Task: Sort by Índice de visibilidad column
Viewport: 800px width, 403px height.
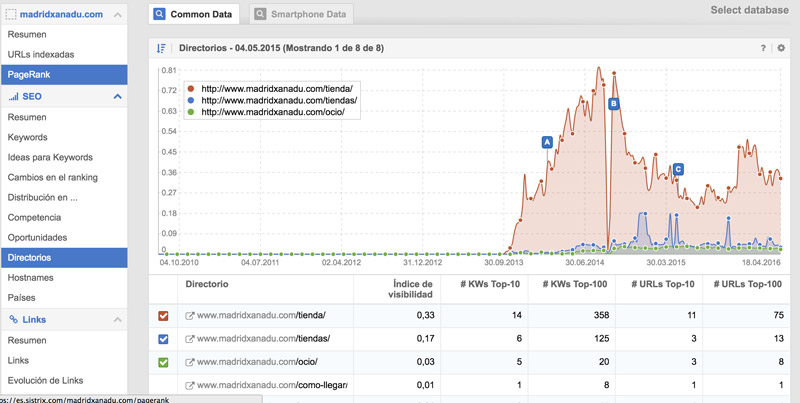Action: click(412, 289)
